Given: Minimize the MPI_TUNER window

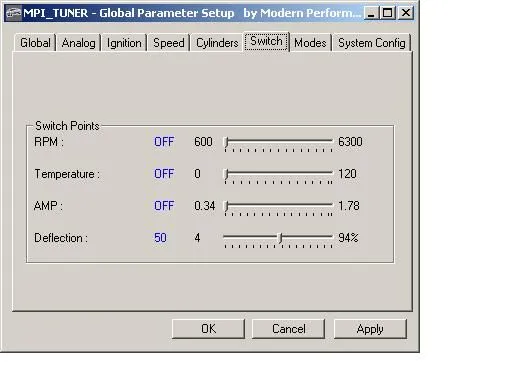Looking at the screenshot, I should pyautogui.click(x=371, y=13).
